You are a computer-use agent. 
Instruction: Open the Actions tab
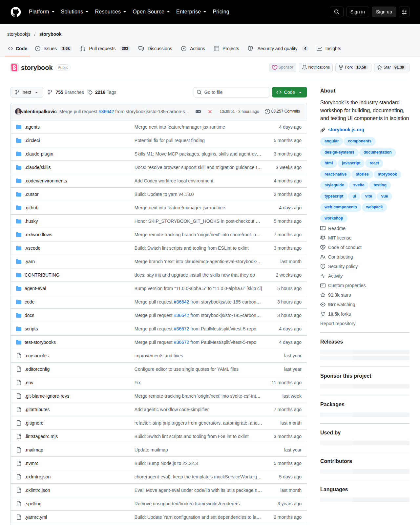(x=193, y=49)
